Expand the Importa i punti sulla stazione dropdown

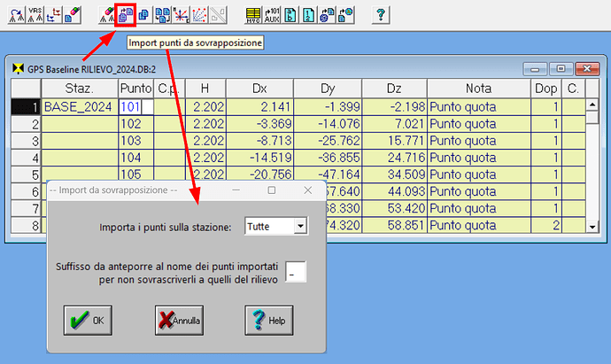click(300, 226)
